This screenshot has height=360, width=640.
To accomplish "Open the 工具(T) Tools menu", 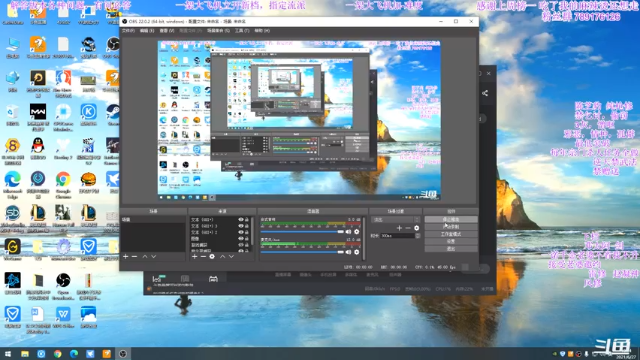I will [x=242, y=31].
